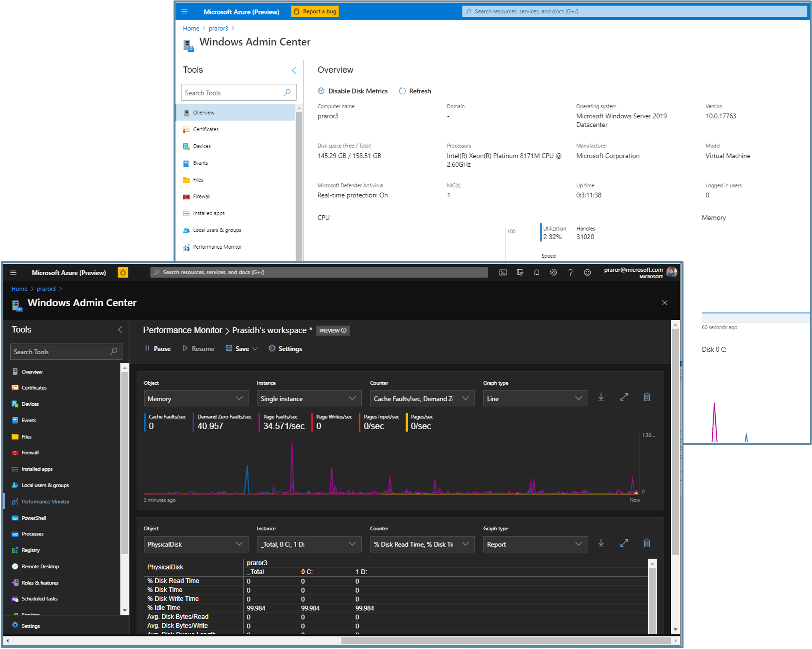Select PowerShell in the Tools list
The width and height of the screenshot is (812, 649).
pos(34,518)
